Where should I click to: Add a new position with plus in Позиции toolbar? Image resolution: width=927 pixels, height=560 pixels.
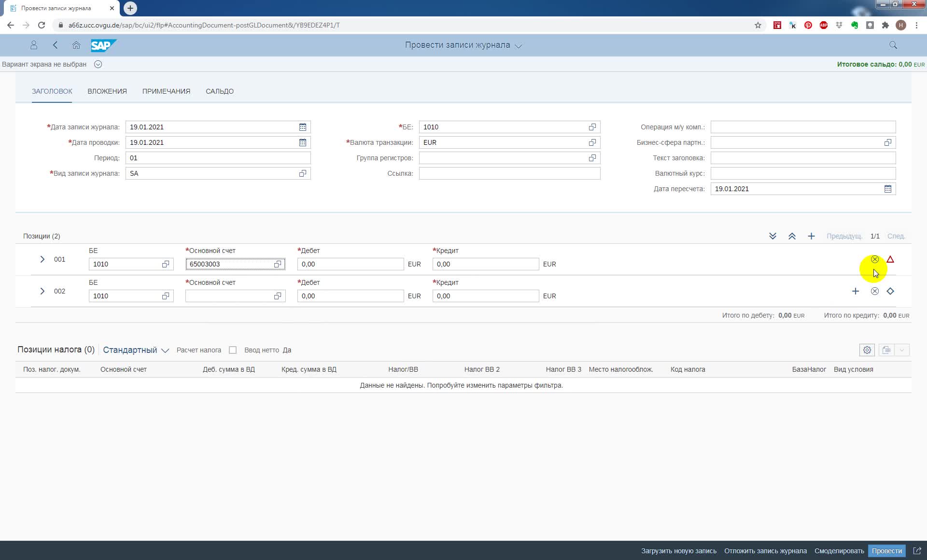tap(811, 236)
